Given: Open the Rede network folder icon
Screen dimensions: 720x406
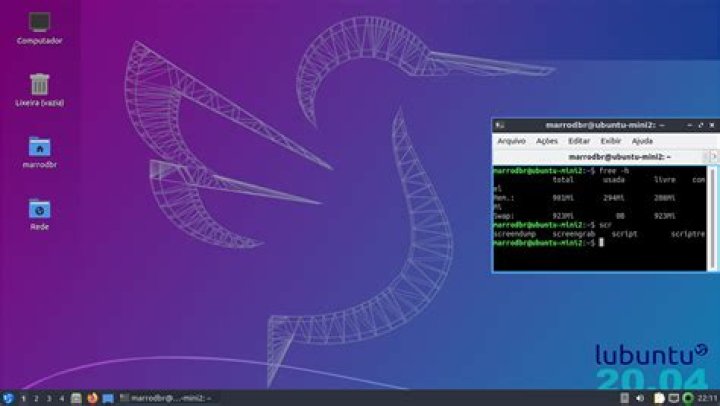Looking at the screenshot, I should pos(39,214).
